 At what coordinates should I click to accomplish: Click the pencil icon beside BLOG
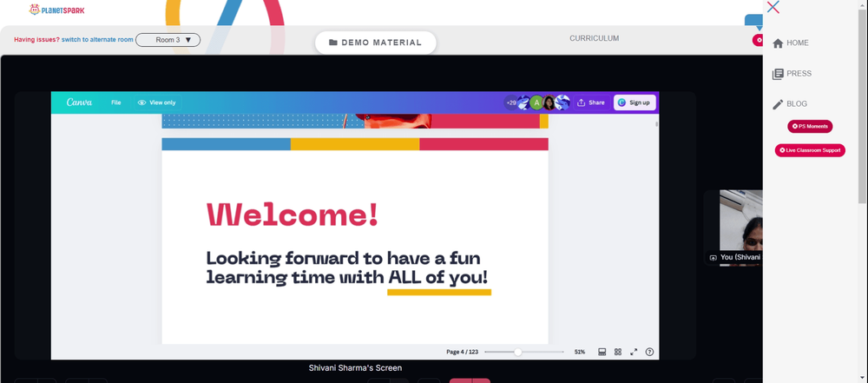coord(778,104)
